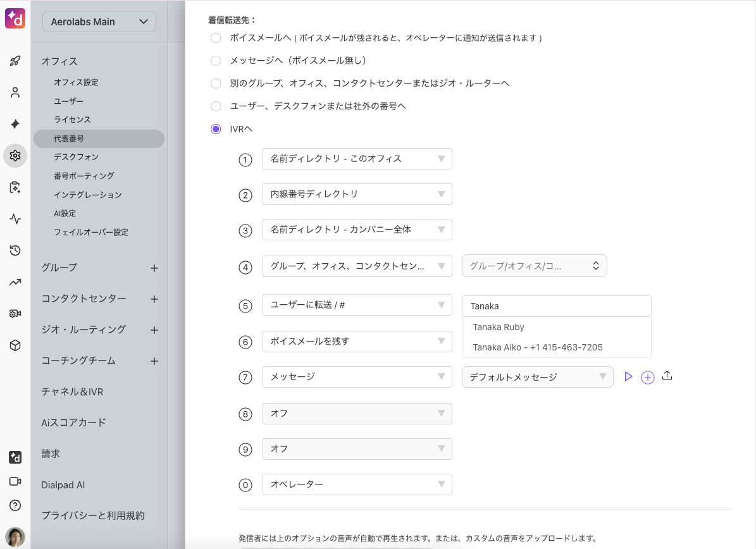Select the メッセージへ radio option

(216, 61)
